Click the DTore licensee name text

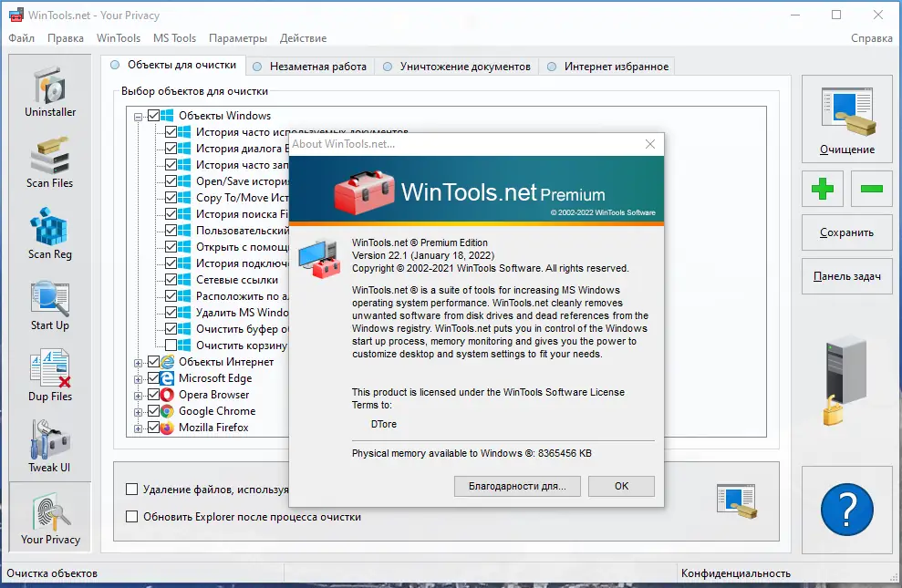pos(384,424)
